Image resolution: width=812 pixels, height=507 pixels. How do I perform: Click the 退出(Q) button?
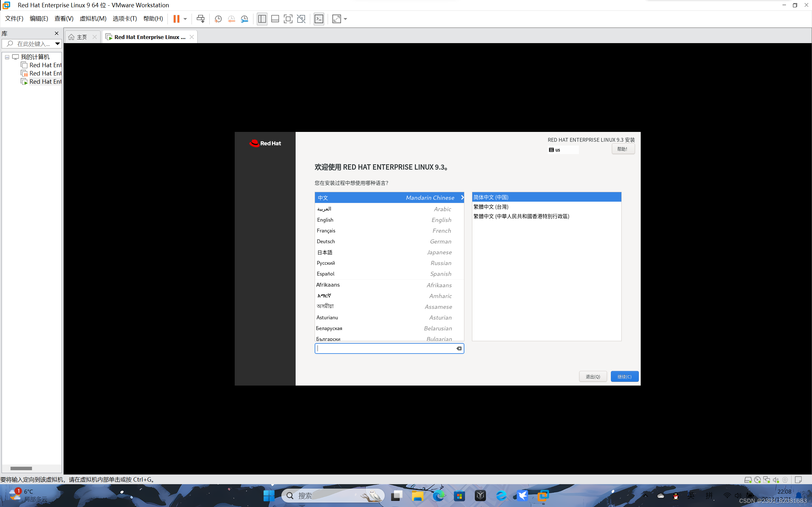click(593, 376)
